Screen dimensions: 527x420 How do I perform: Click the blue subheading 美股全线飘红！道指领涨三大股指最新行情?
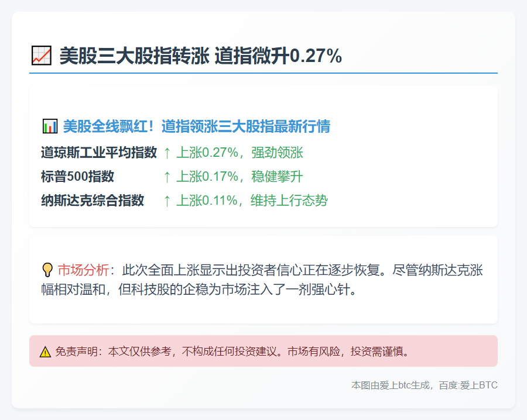tap(197, 126)
